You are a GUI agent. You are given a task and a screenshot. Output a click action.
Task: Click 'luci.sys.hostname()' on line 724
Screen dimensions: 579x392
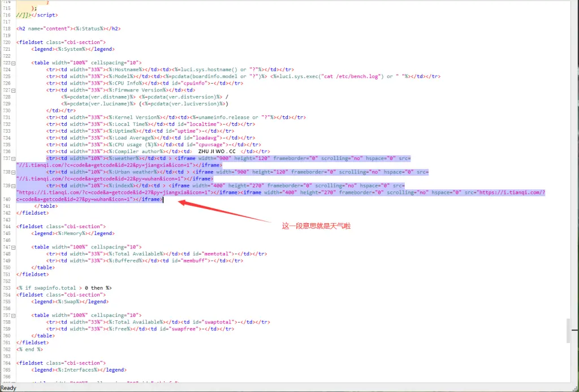(x=209, y=69)
